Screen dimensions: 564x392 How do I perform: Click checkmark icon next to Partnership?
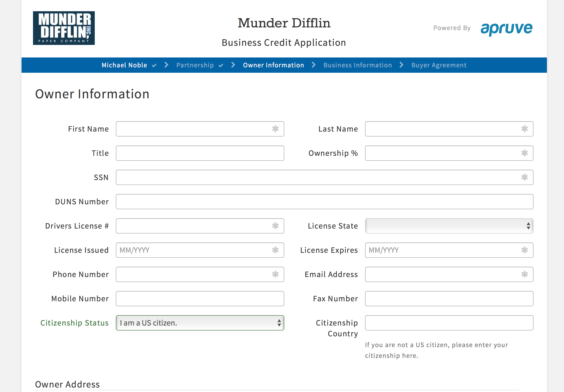[220, 65]
